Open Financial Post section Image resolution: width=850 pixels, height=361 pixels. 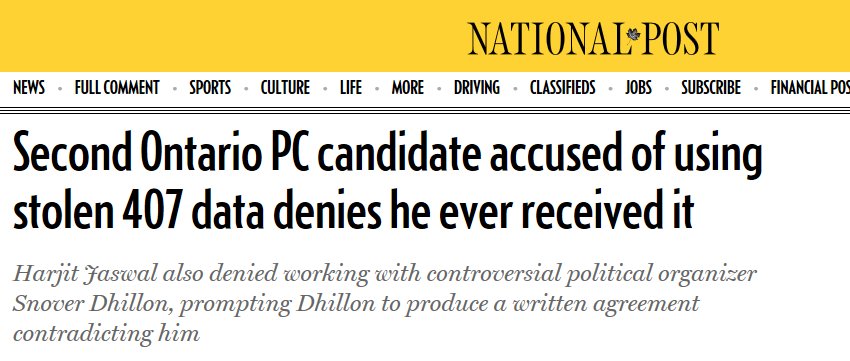[x=810, y=88]
